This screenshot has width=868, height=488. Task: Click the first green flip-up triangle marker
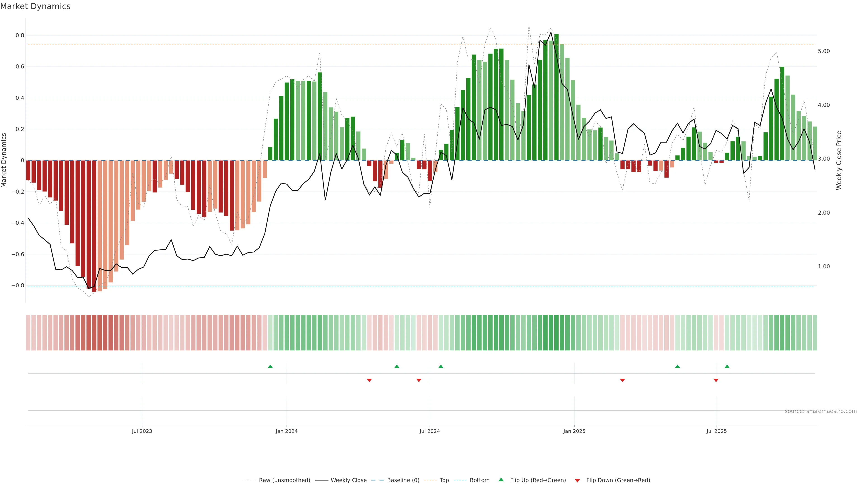[270, 366]
